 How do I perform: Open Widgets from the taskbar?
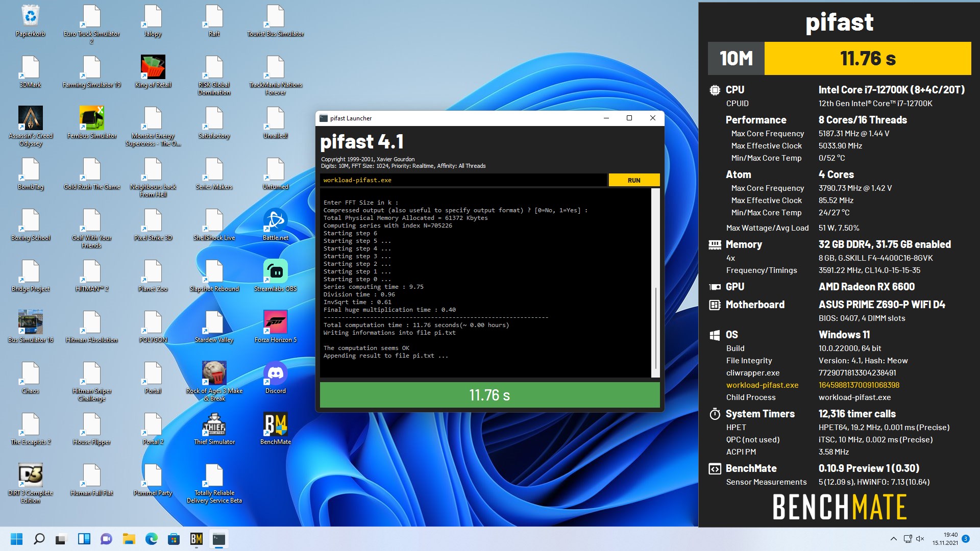84,539
